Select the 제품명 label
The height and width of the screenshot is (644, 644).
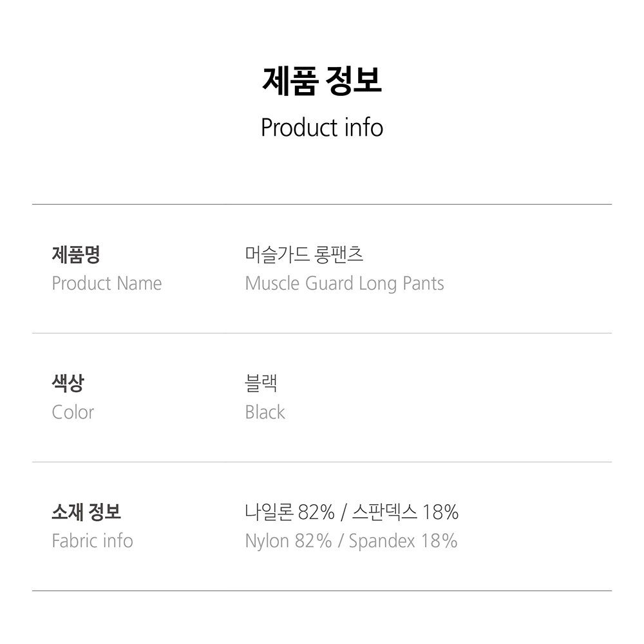75,255
